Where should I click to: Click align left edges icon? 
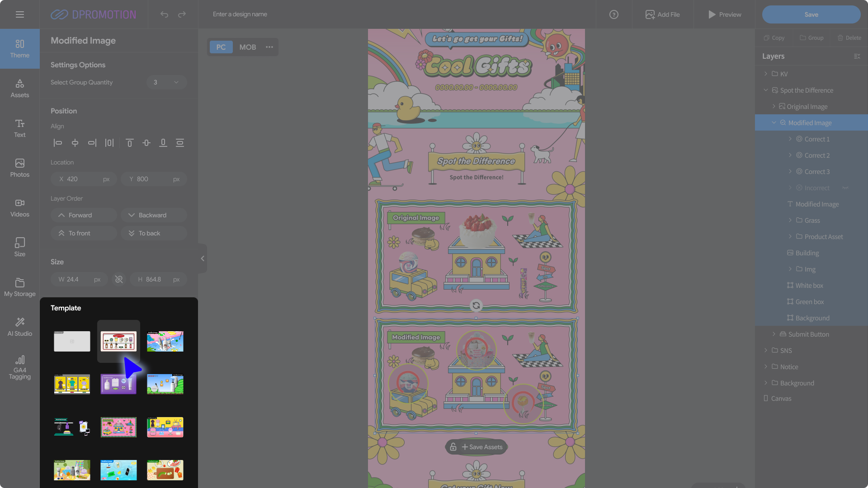click(58, 143)
